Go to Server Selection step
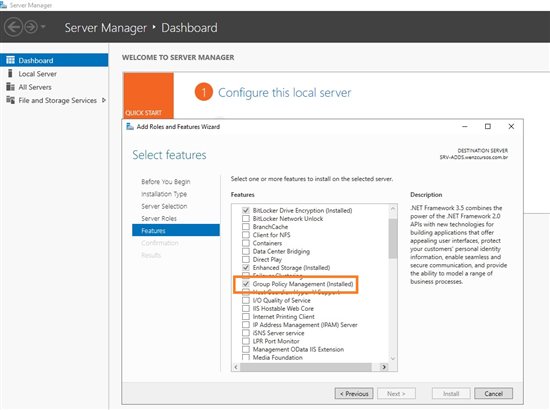The image size is (550, 410). (164, 206)
